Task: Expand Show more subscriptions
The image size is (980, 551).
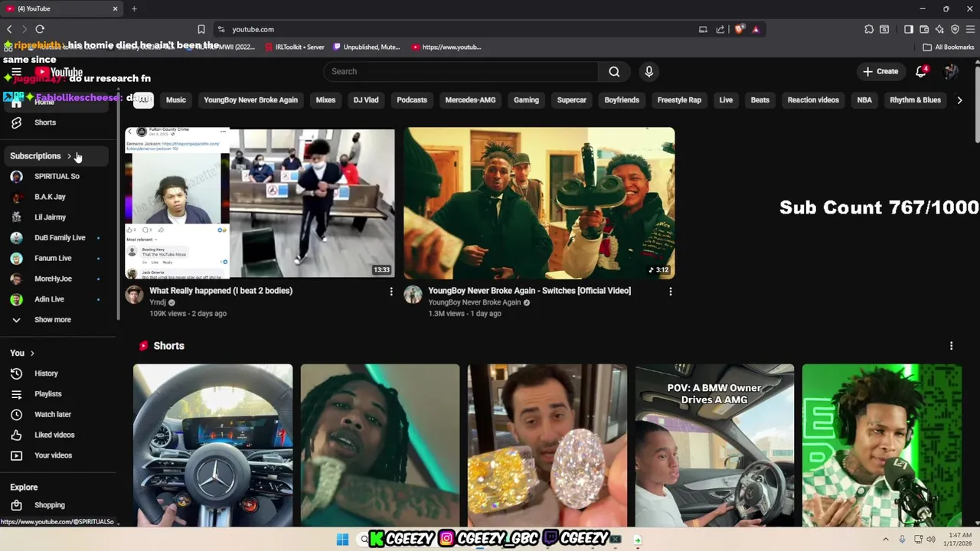Action: point(52,320)
